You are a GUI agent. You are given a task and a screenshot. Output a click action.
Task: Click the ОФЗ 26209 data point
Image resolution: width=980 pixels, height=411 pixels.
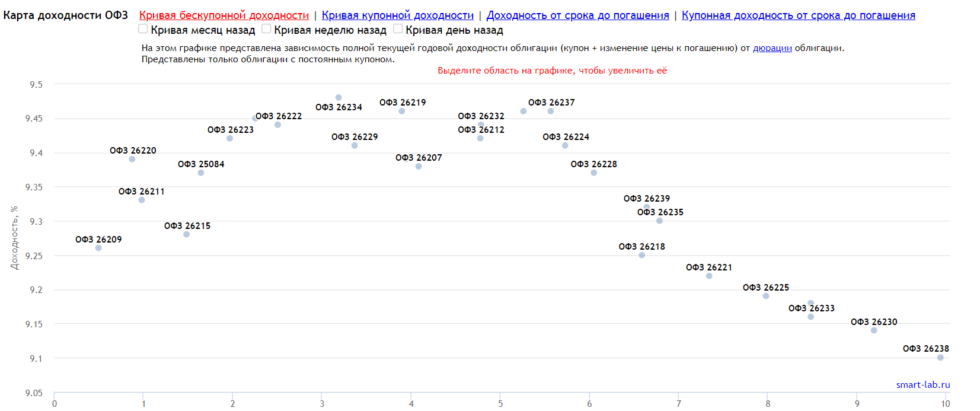click(98, 248)
